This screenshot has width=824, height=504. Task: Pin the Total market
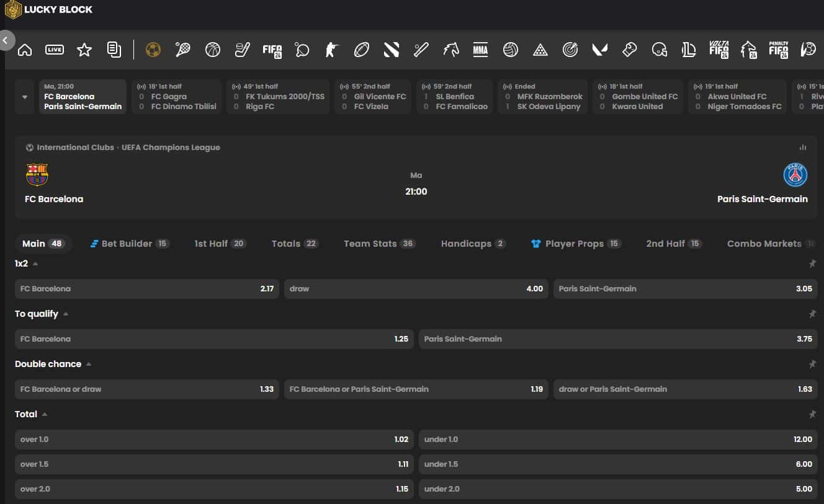(x=812, y=414)
